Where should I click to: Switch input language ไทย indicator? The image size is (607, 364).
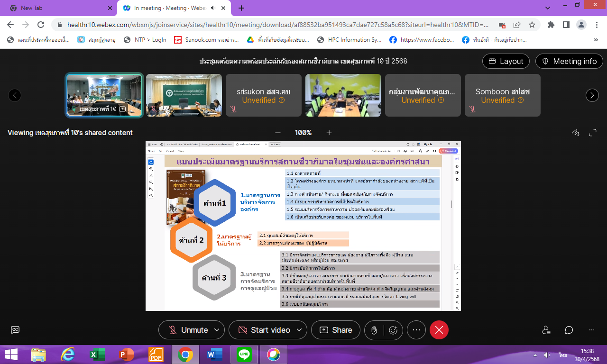pyautogui.click(x=563, y=355)
